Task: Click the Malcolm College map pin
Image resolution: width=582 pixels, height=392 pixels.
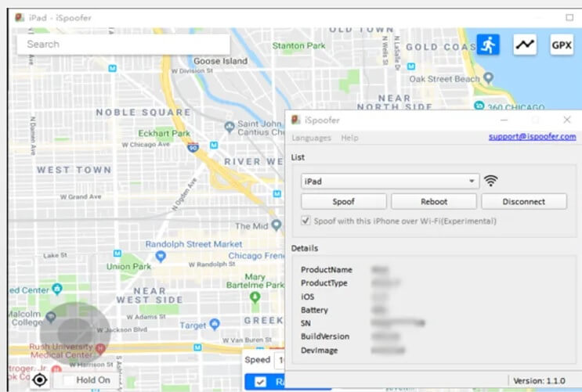Action: tap(50, 316)
